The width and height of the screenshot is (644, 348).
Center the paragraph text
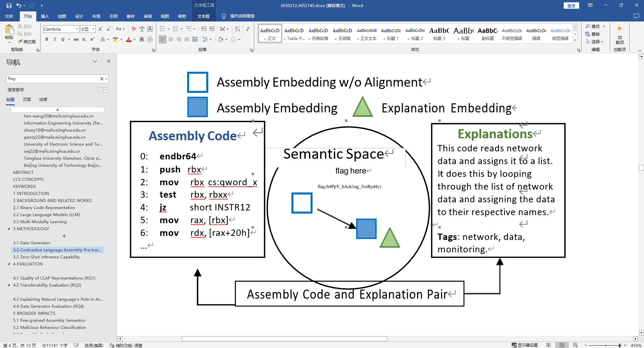pos(171,39)
